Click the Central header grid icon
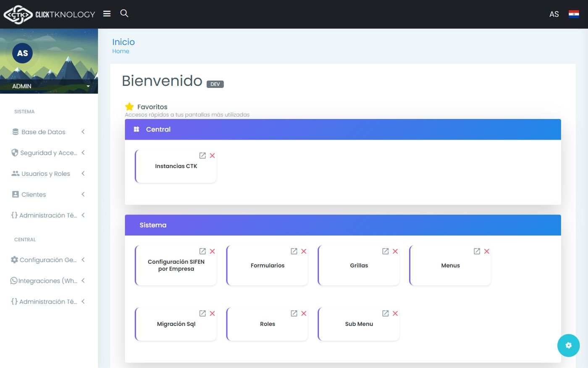Screen dimensions: 588x368 click(136, 129)
